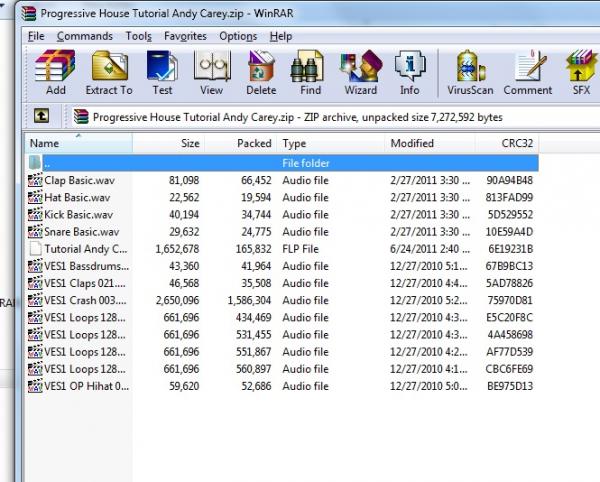Viewport: 600px width, 482px height.
Task: Click the WinRAR title bar icon
Action: click(29, 13)
